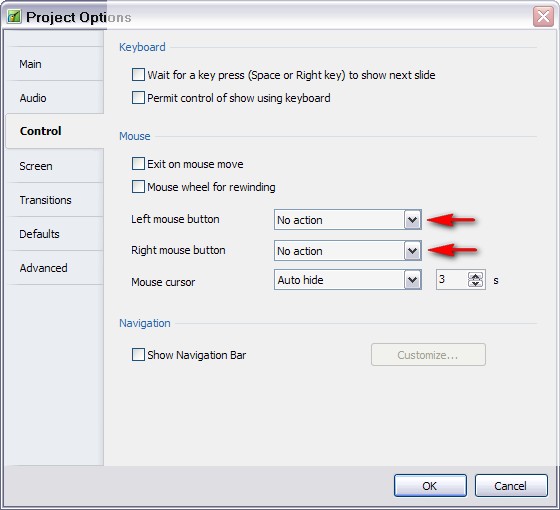Decrease the auto hide seconds spinner
This screenshot has height=510, width=560.
click(475, 283)
